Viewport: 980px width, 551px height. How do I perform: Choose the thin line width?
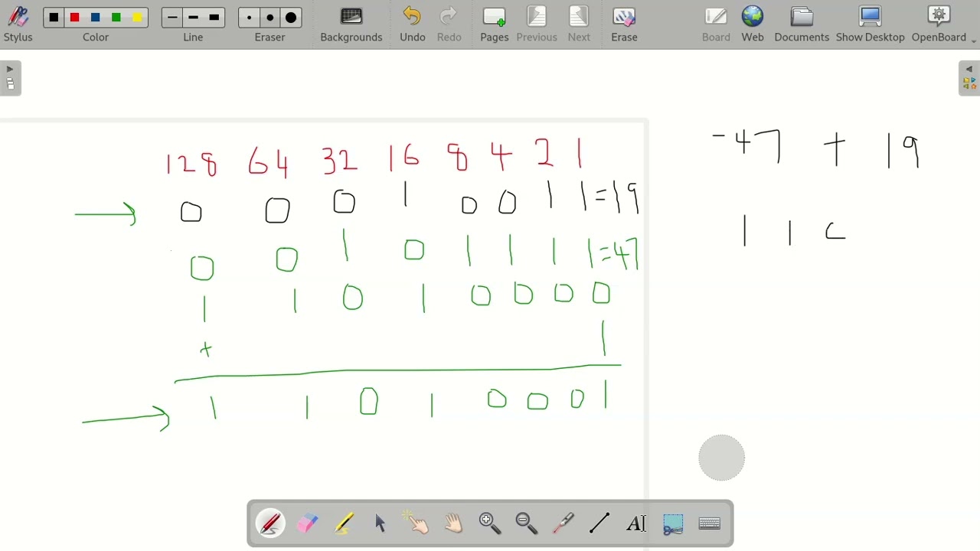click(172, 18)
